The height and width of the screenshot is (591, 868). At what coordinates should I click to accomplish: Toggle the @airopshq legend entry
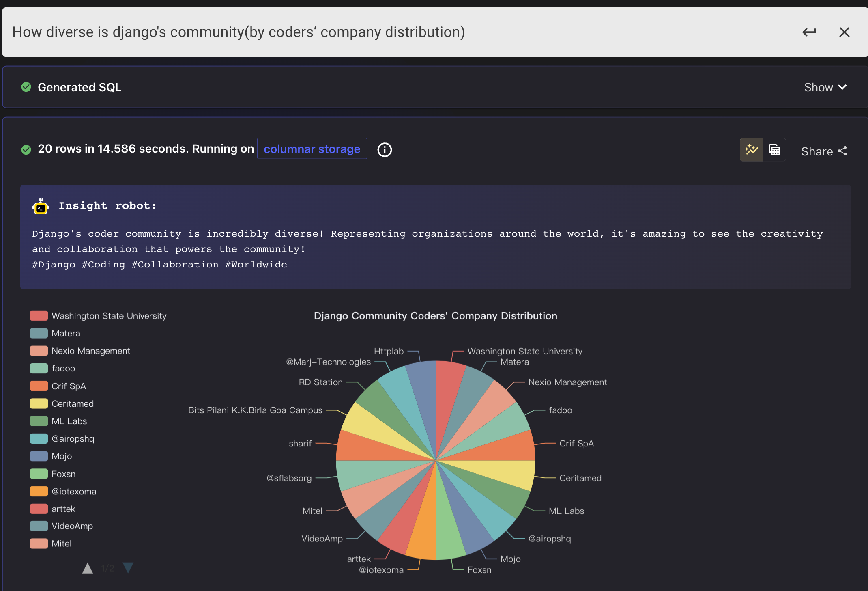point(62,438)
